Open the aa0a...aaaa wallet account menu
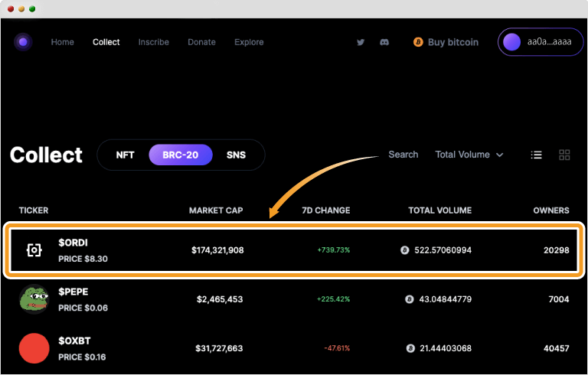 pos(541,42)
